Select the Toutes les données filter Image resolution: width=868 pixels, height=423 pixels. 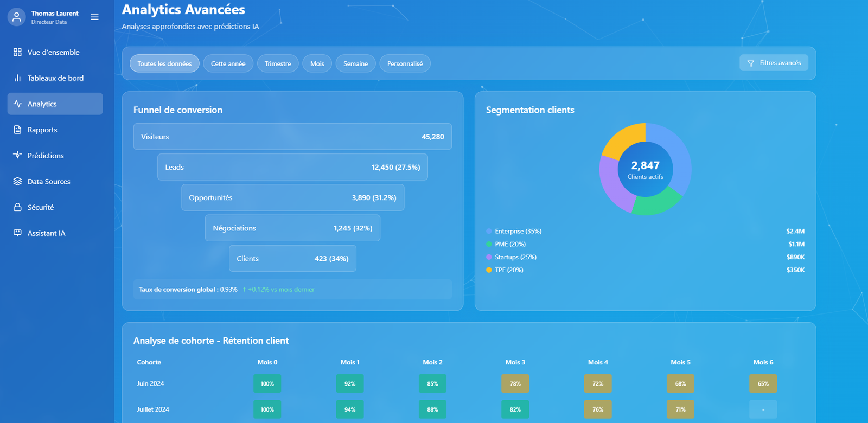164,63
